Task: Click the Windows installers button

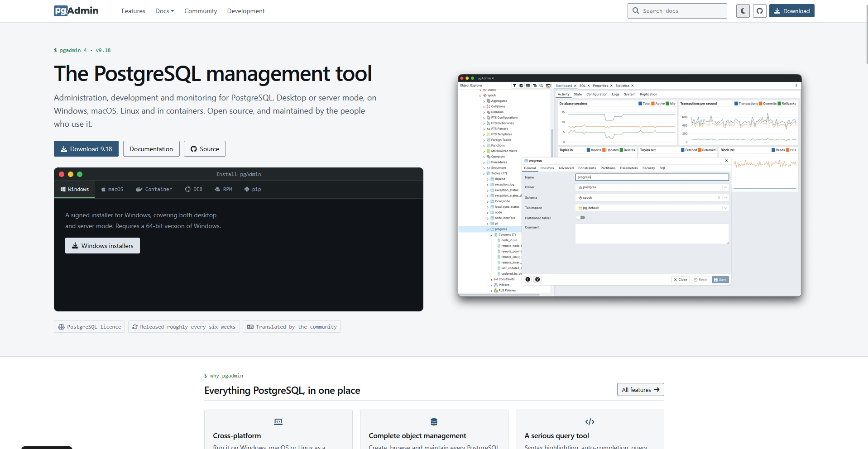Action: tap(102, 246)
